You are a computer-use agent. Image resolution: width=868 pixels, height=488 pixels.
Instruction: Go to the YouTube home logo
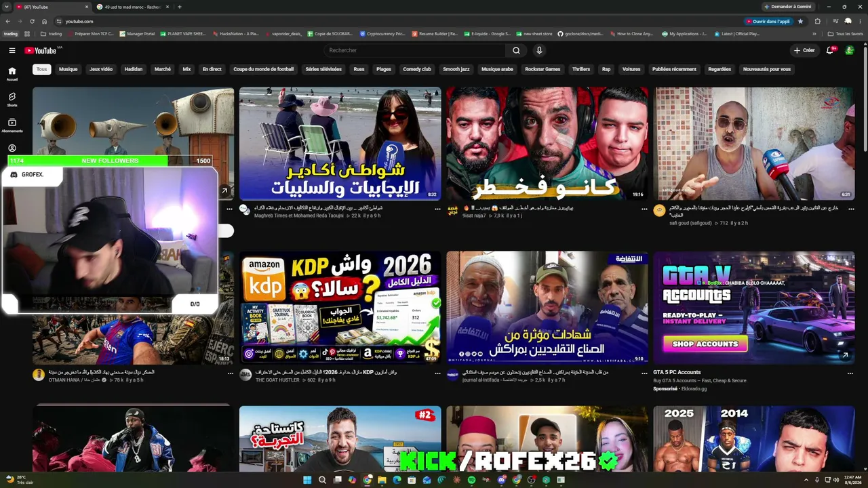(41, 50)
